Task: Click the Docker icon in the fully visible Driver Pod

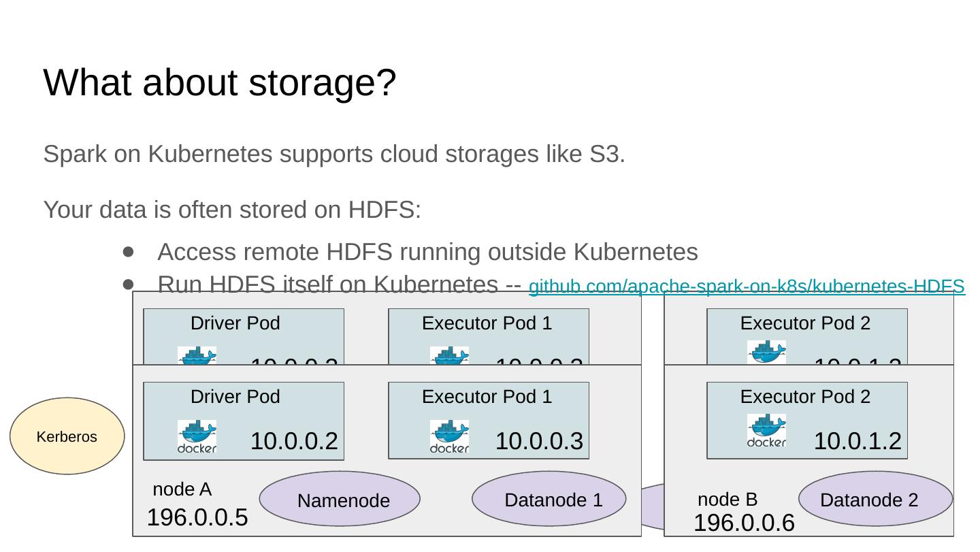Action: [197, 436]
